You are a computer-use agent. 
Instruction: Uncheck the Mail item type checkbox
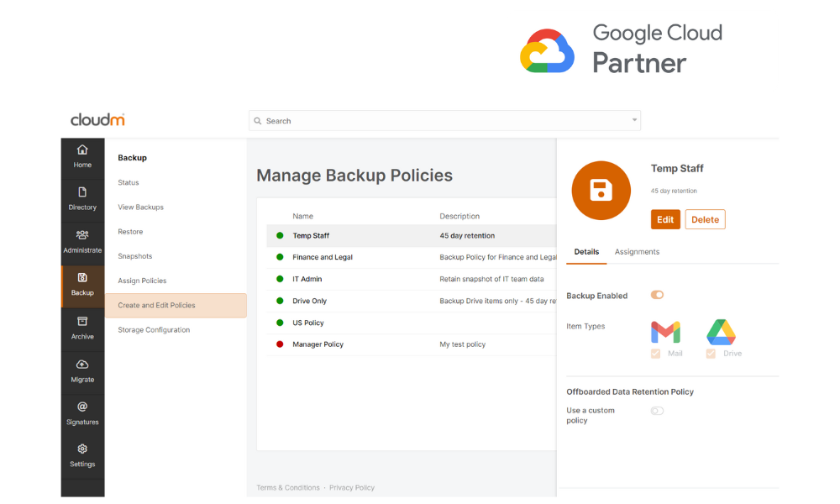[x=655, y=353]
